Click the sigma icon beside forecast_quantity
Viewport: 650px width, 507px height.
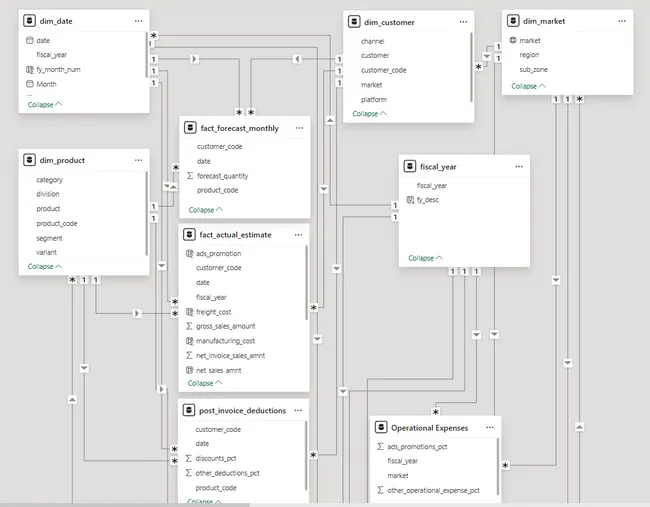pyautogui.click(x=189, y=176)
